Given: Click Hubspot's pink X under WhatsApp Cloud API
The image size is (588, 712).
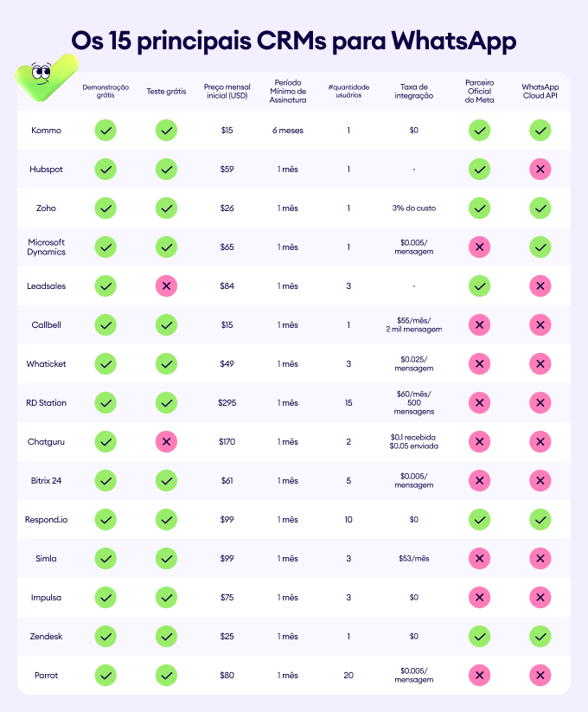Looking at the screenshot, I should point(540,170).
